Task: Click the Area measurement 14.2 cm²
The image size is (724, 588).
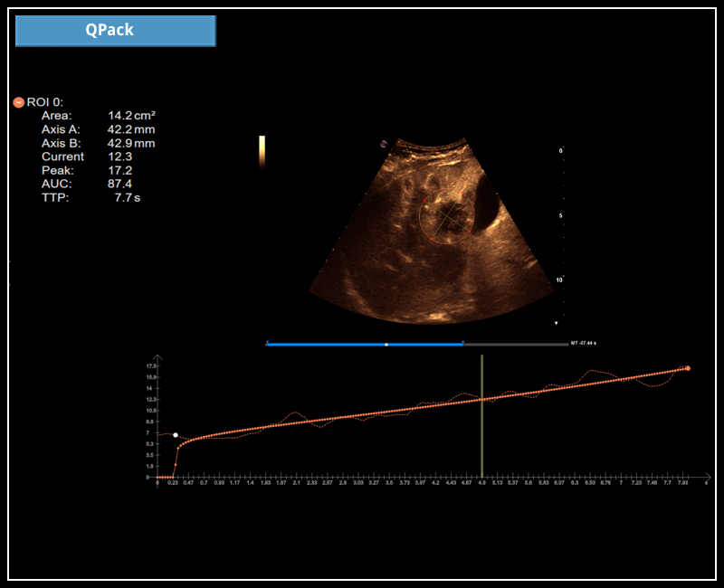Action: [x=131, y=116]
